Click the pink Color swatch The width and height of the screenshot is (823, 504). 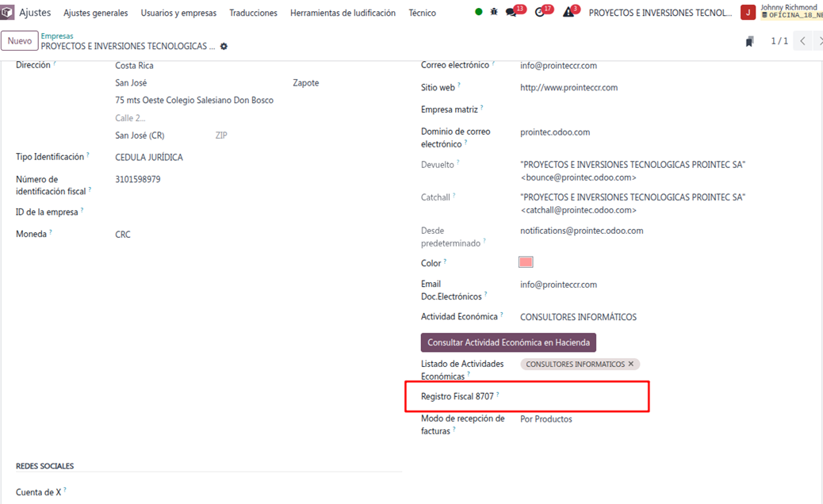coord(526,262)
